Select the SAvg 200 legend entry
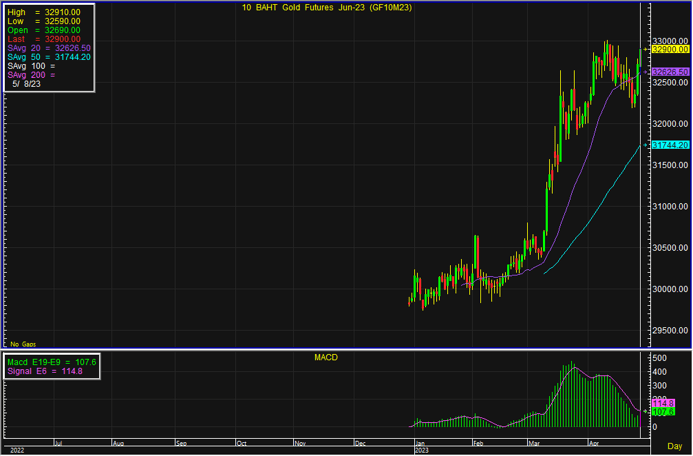Viewport: 693px width, 456px height. pos(28,76)
